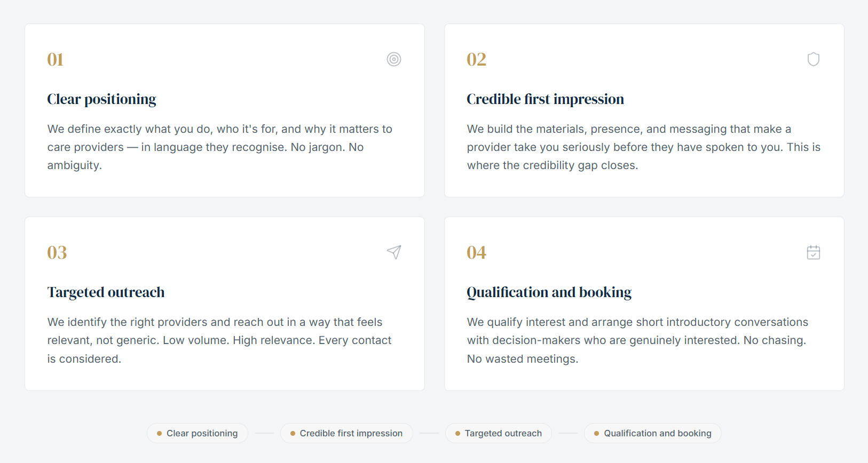Click the target icon in card 01
This screenshot has height=463, width=868.
tap(394, 59)
